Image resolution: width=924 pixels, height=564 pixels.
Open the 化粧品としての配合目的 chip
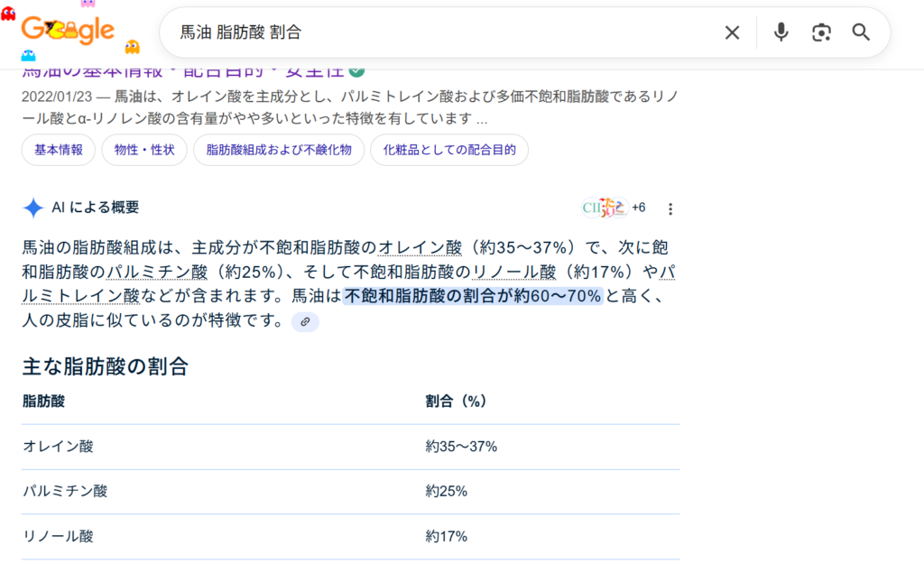449,150
